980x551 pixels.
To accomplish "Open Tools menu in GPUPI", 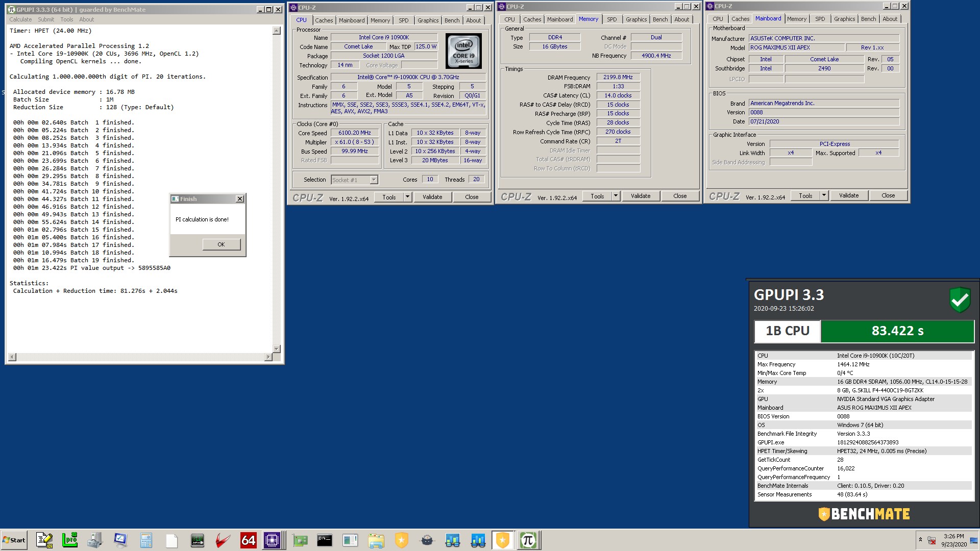I will point(67,19).
